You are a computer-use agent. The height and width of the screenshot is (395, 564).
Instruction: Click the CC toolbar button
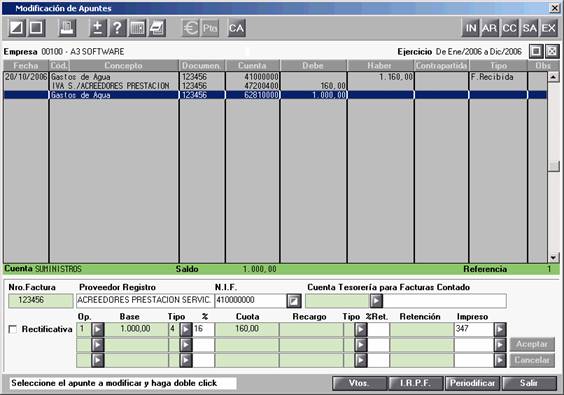pos(510,28)
